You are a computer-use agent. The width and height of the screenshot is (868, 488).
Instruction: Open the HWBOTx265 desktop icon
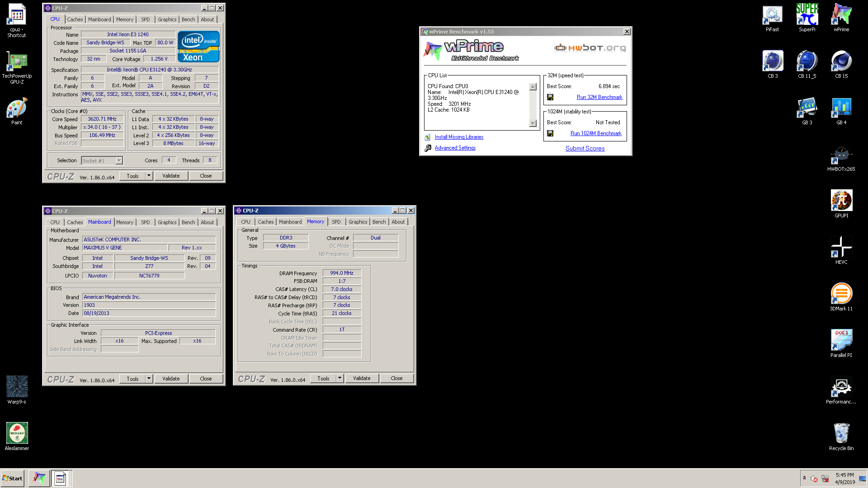point(841,158)
